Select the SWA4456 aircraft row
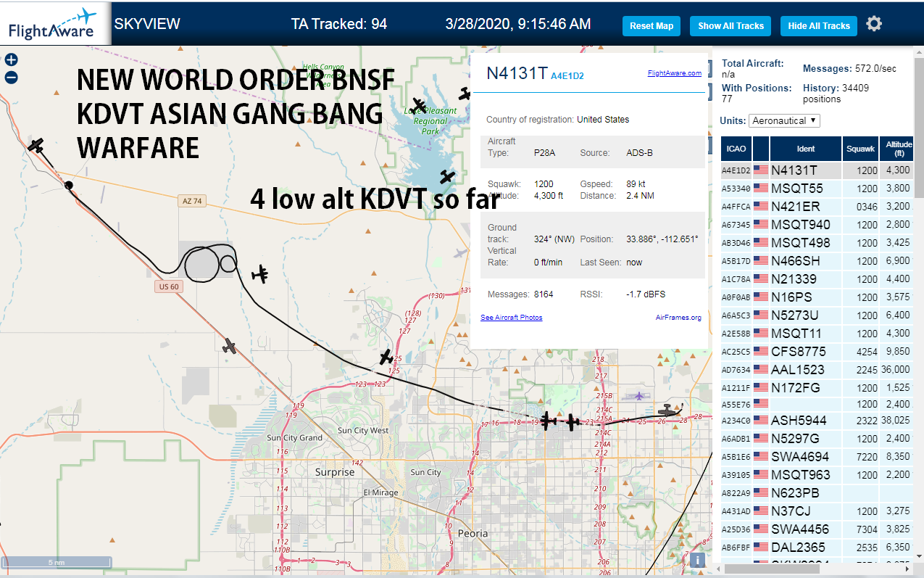This screenshot has width=924, height=578. pos(817,529)
